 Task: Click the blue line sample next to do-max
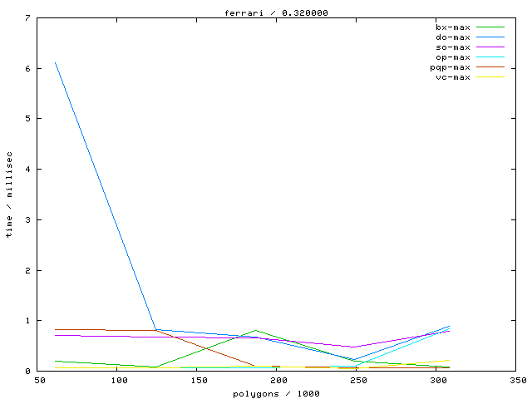(x=490, y=37)
